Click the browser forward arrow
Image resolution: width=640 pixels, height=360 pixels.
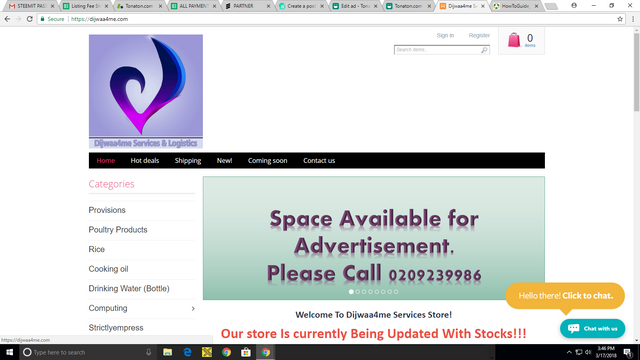click(18, 19)
